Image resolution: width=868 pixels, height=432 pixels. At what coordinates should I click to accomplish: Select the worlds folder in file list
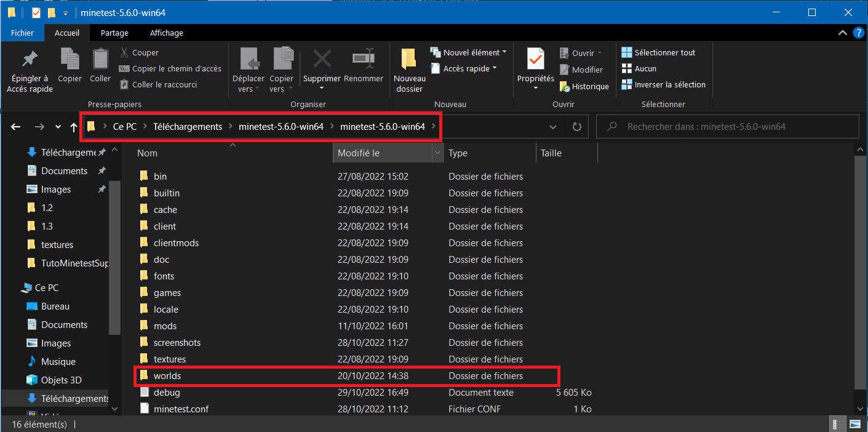(167, 375)
